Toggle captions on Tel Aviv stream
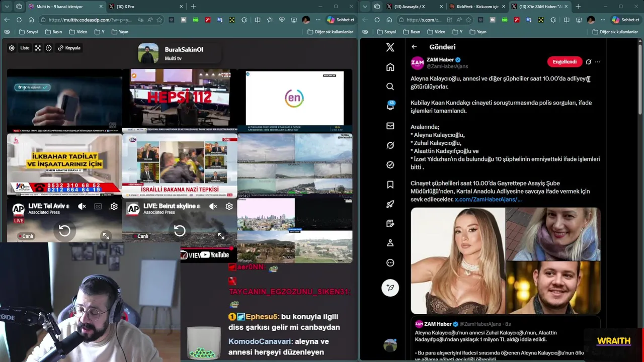 pyautogui.click(x=98, y=206)
